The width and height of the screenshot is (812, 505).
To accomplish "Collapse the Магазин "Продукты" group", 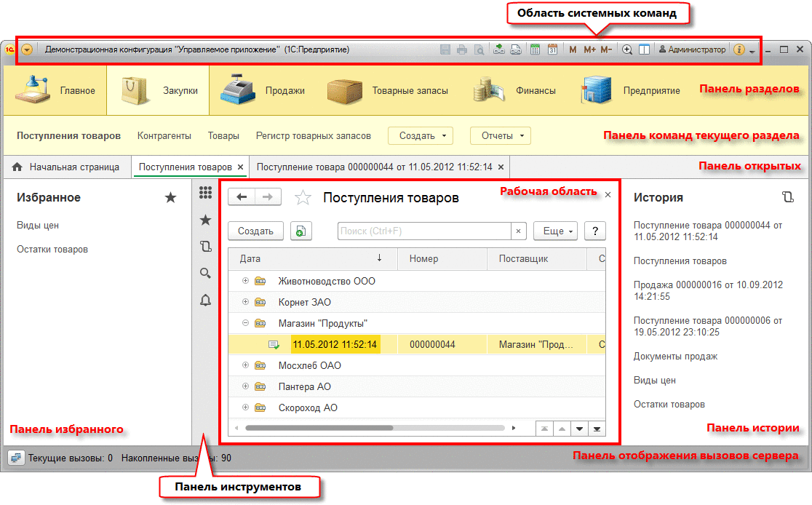I will (245, 323).
